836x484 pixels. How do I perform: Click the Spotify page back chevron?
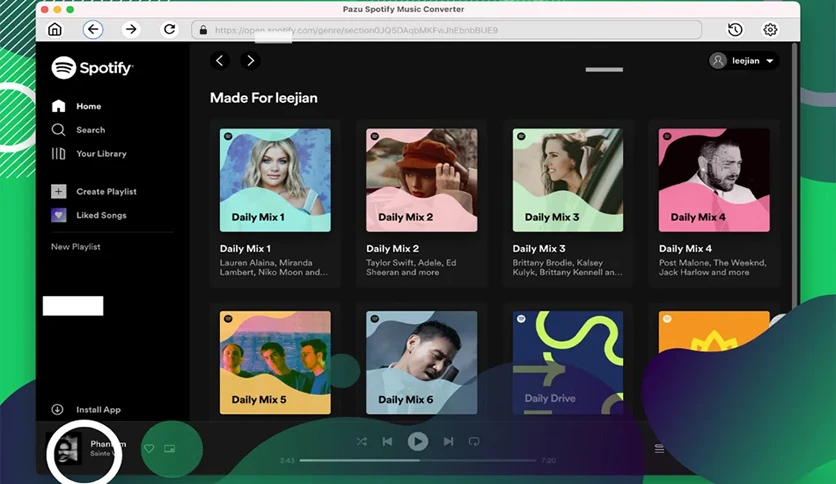point(220,61)
